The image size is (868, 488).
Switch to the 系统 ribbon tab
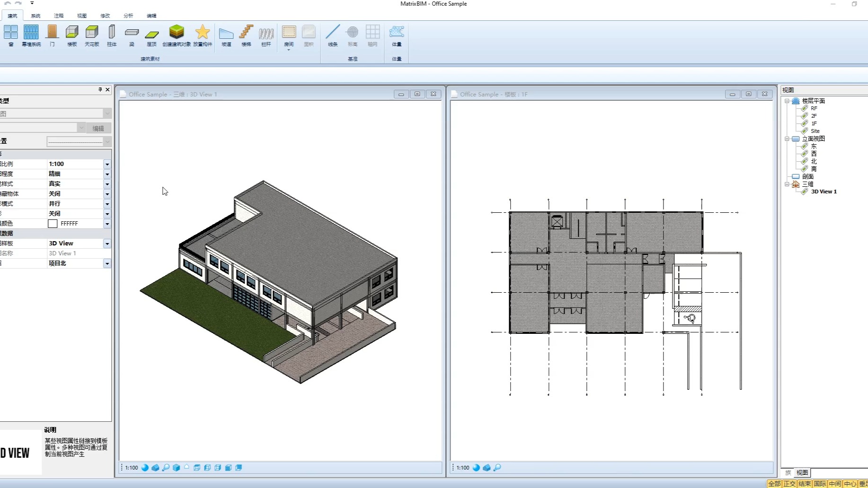(35, 16)
